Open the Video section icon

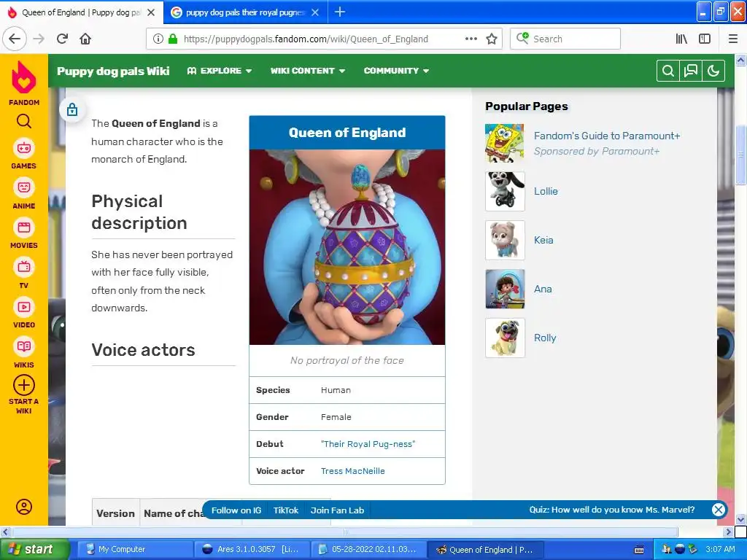click(x=24, y=307)
